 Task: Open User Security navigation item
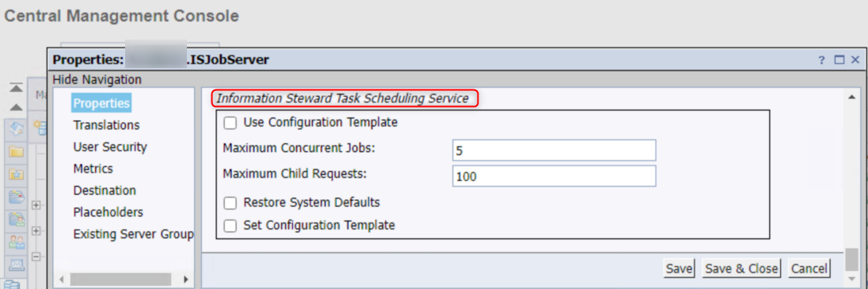click(x=110, y=146)
